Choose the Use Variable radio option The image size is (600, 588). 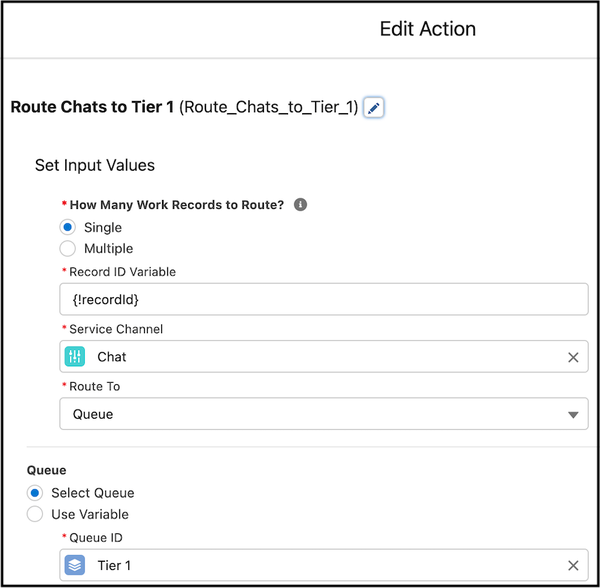pyautogui.click(x=34, y=514)
